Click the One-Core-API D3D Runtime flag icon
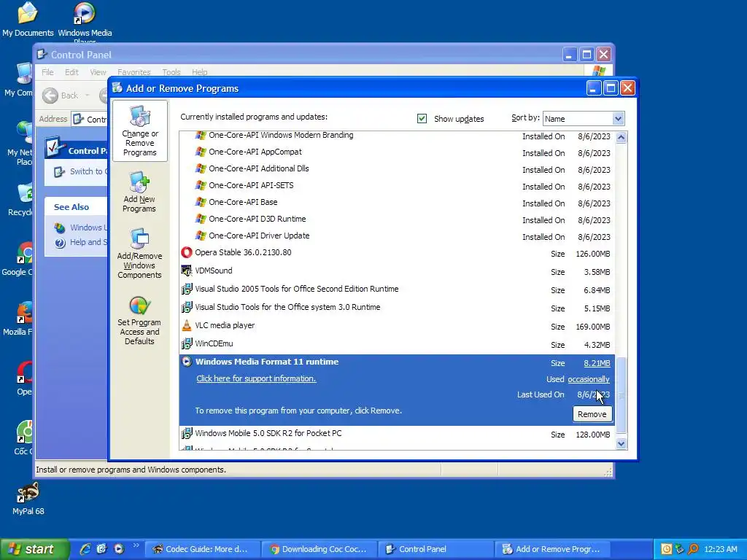The height and width of the screenshot is (560, 747). pyautogui.click(x=201, y=219)
